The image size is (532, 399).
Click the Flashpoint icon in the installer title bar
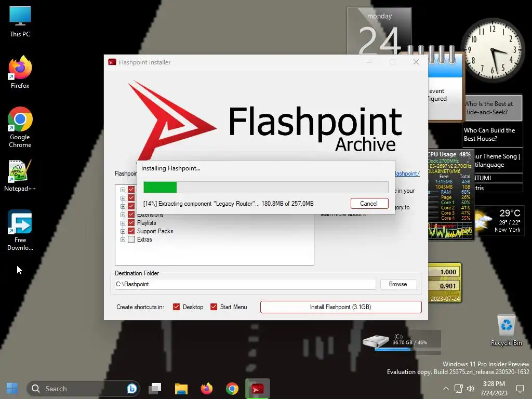click(112, 62)
